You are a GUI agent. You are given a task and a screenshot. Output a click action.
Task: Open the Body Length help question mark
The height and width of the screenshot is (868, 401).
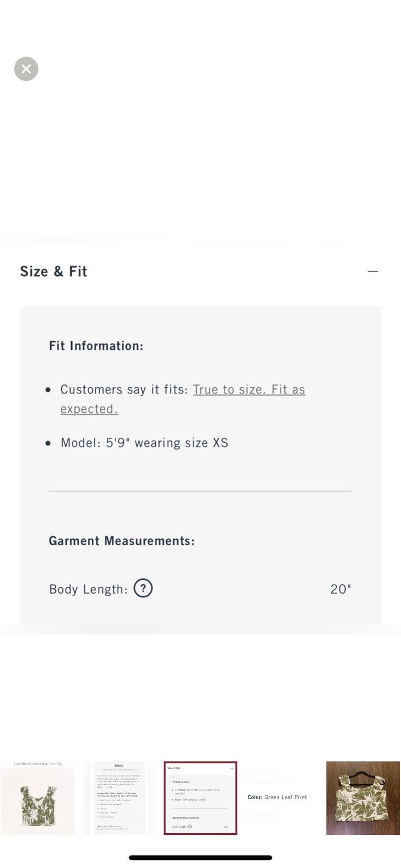coord(143,588)
